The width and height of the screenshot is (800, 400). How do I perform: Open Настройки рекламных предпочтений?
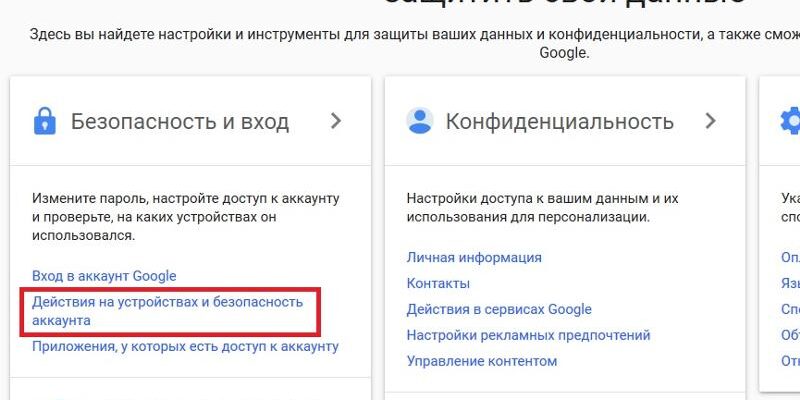pyautogui.click(x=528, y=335)
